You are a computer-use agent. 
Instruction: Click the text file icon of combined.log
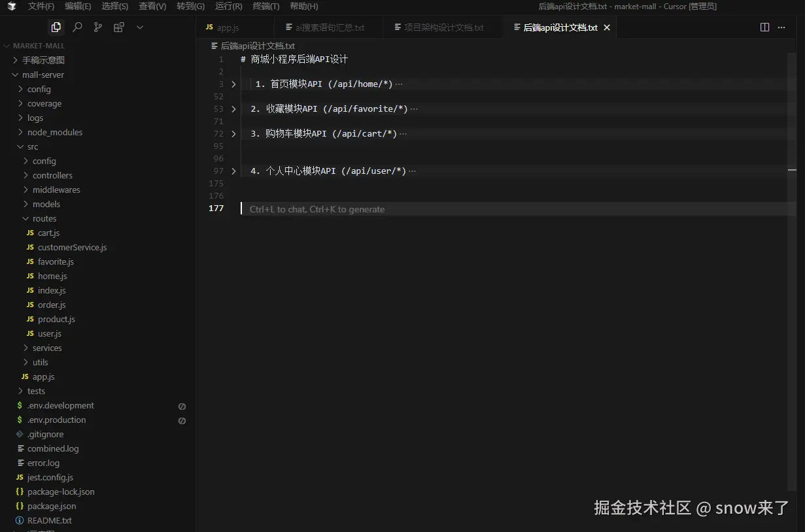[20, 448]
